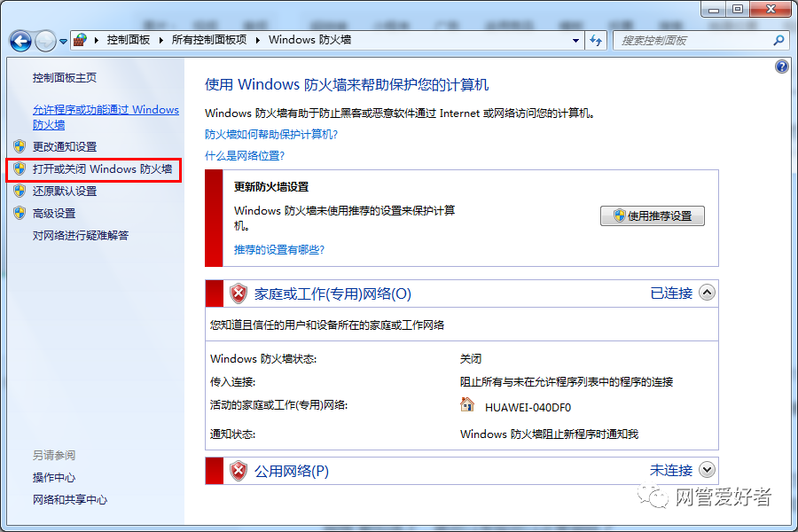The height and width of the screenshot is (532, 798).
Task: Open 网络和共享中心 link
Action: (70, 500)
